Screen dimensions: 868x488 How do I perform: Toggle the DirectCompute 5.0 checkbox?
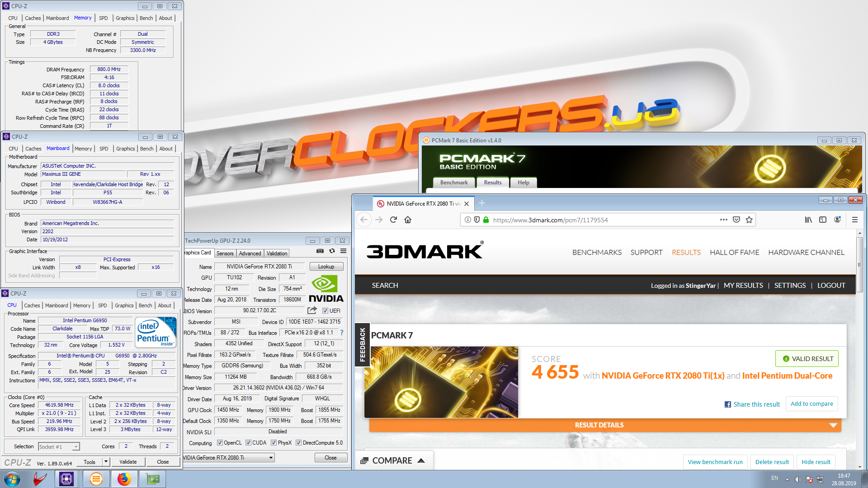298,443
